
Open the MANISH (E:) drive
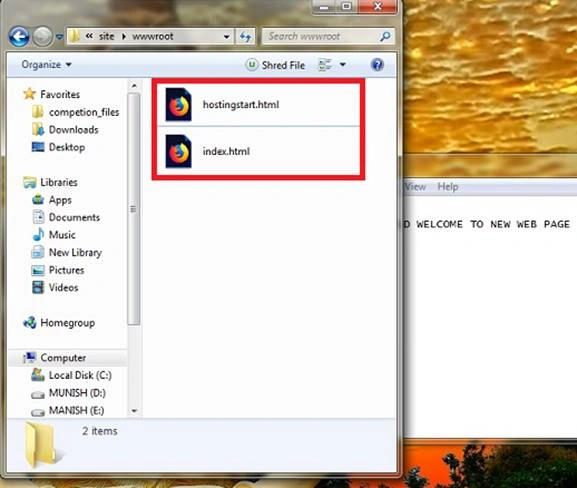coord(68,410)
